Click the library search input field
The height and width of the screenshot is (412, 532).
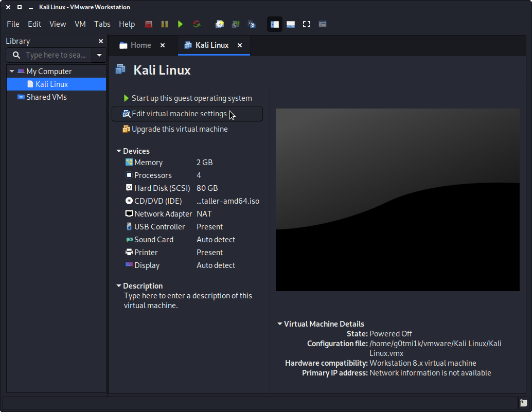coord(56,55)
